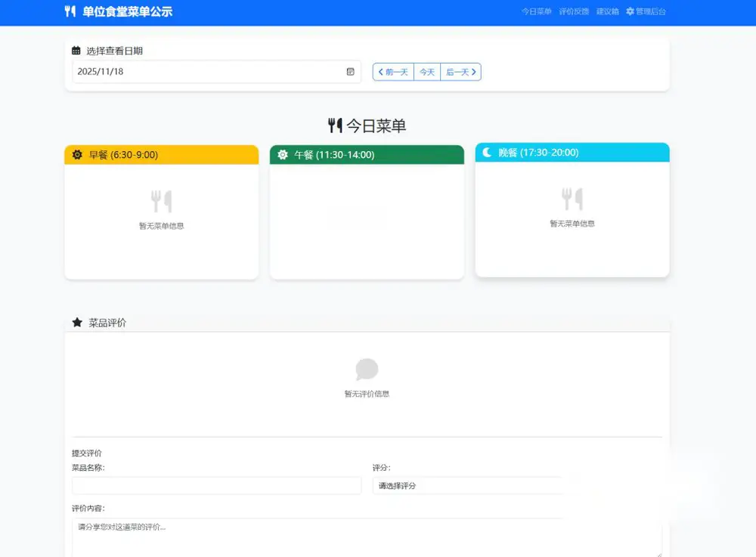Image resolution: width=756 pixels, height=557 pixels.
Task: Click 暂无菜单信息 text in 早餐 card
Action: [162, 226]
